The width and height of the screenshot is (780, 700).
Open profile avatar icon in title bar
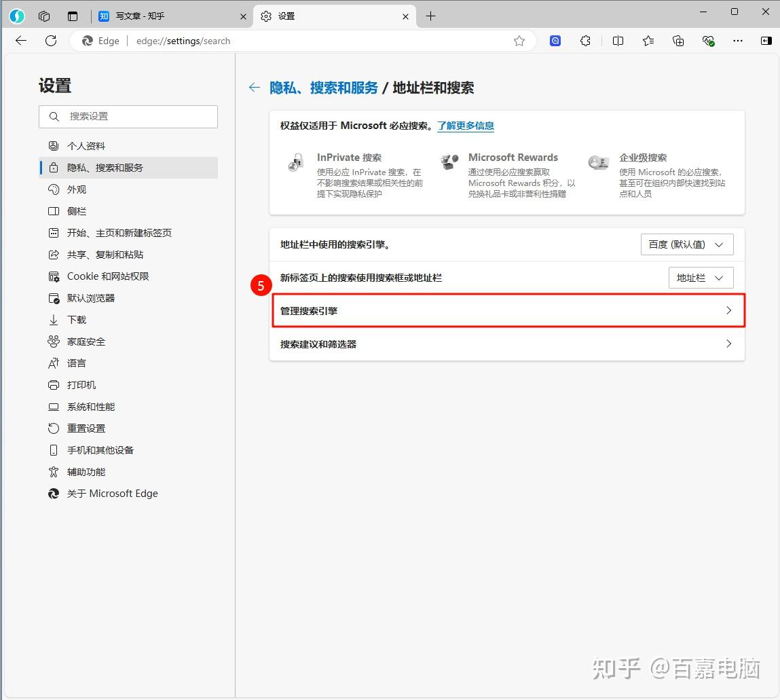tap(17, 16)
